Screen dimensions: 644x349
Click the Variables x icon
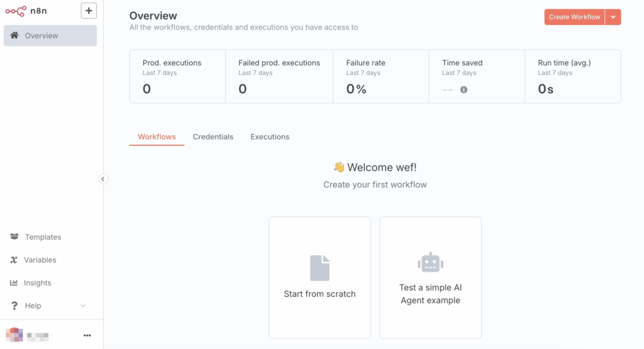point(14,260)
